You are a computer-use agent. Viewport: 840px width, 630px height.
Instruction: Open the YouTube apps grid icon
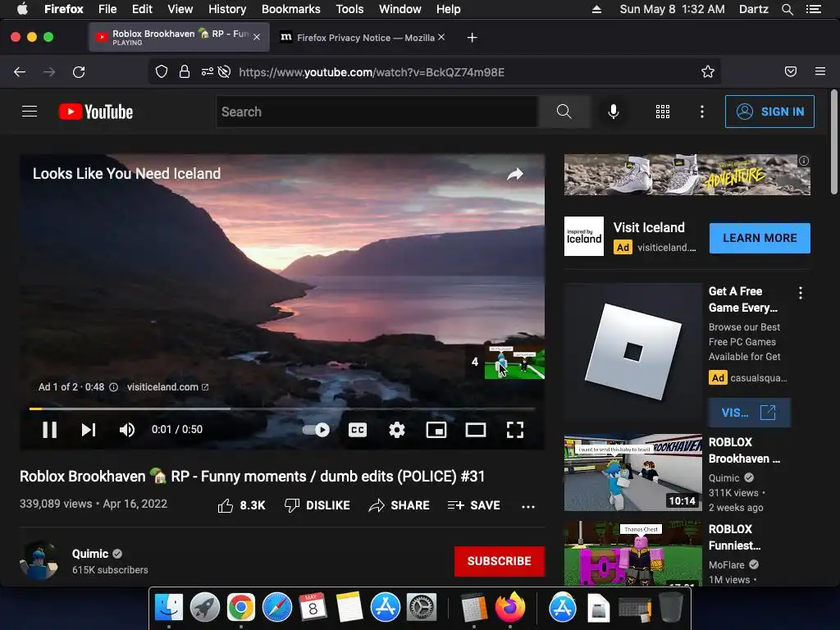tap(663, 112)
